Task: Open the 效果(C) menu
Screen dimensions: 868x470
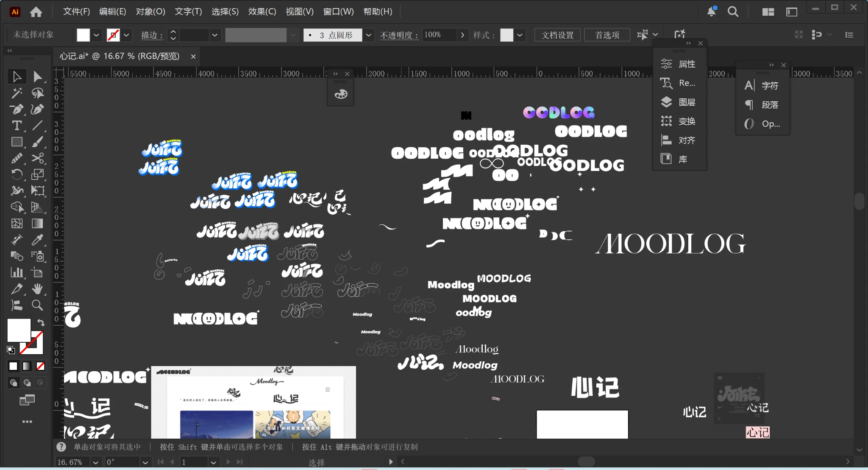Action: tap(262, 11)
